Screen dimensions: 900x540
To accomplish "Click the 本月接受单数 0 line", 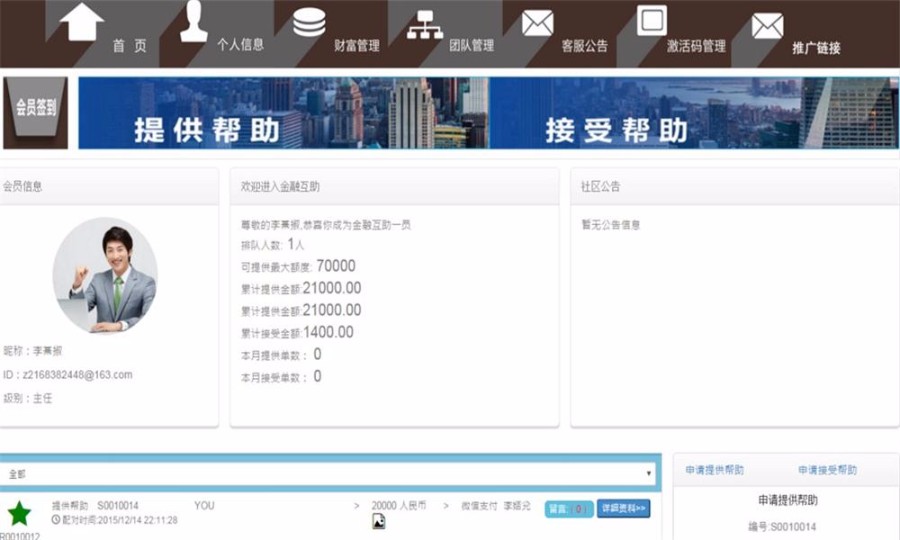I will 281,376.
